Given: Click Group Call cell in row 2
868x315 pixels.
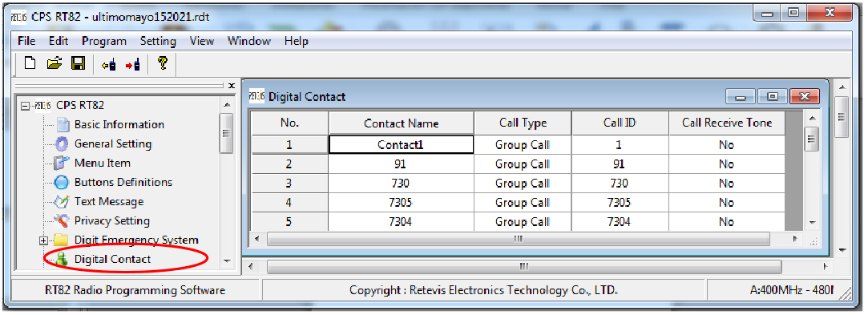Looking at the screenshot, I should [x=523, y=164].
